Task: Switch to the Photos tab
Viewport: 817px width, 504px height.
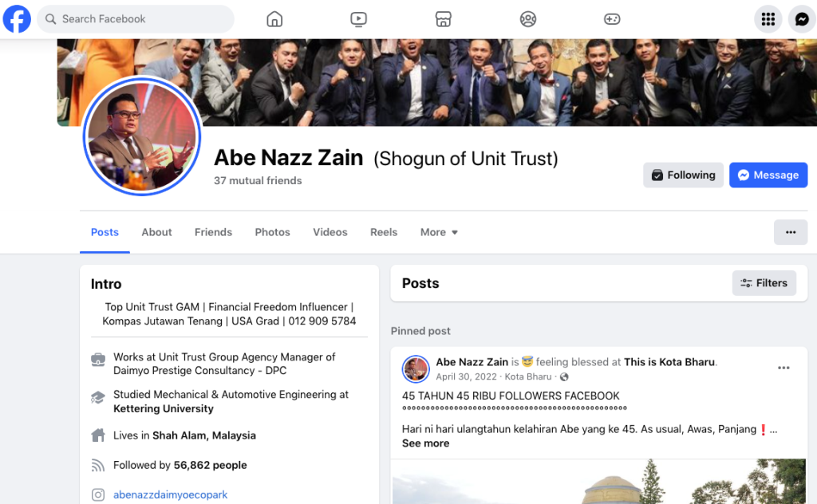Action: tap(272, 232)
